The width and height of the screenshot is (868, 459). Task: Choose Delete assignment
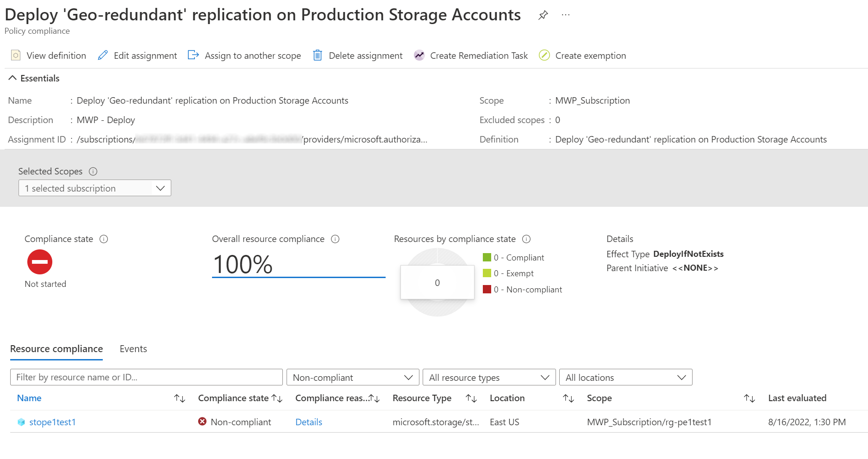pos(358,56)
